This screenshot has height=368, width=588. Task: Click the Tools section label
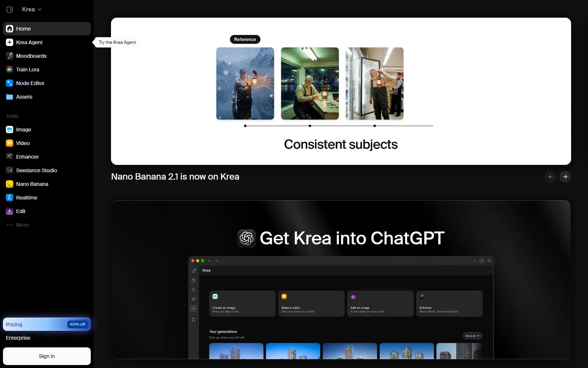(12, 116)
